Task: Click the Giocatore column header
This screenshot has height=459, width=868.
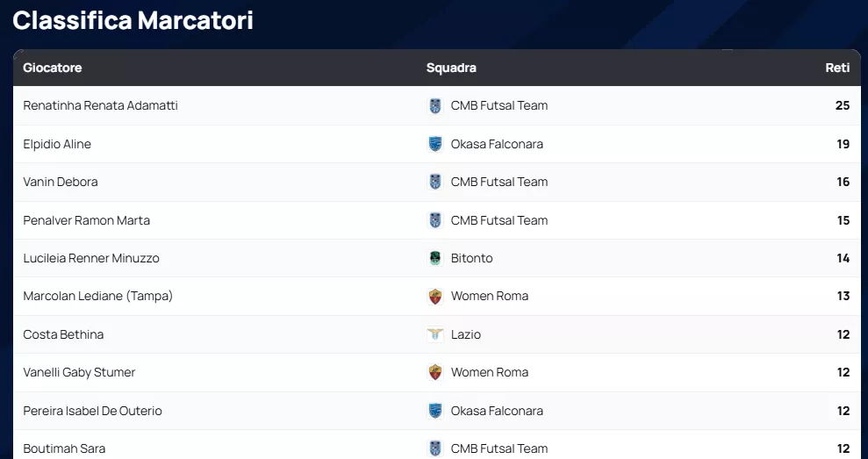Action: 53,68
